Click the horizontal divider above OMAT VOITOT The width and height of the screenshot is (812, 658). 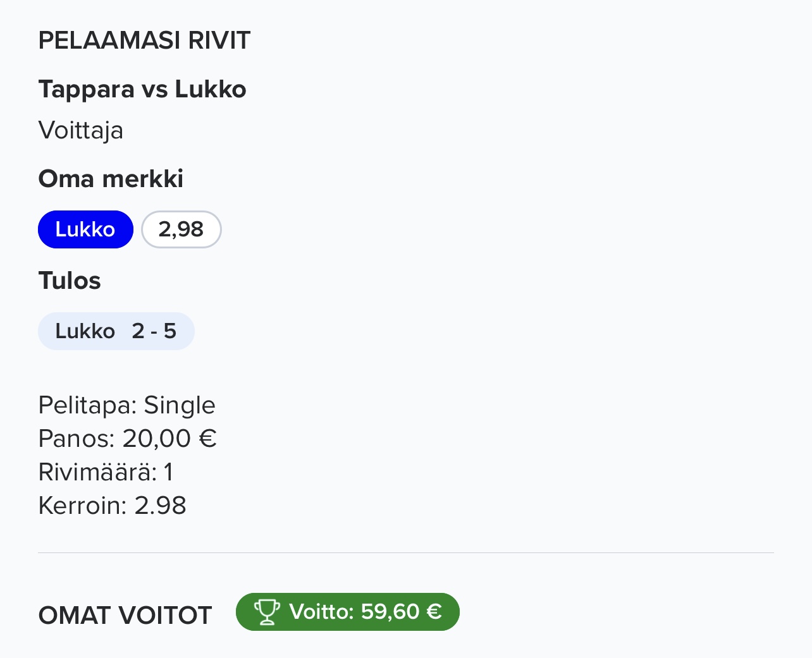[x=406, y=553]
